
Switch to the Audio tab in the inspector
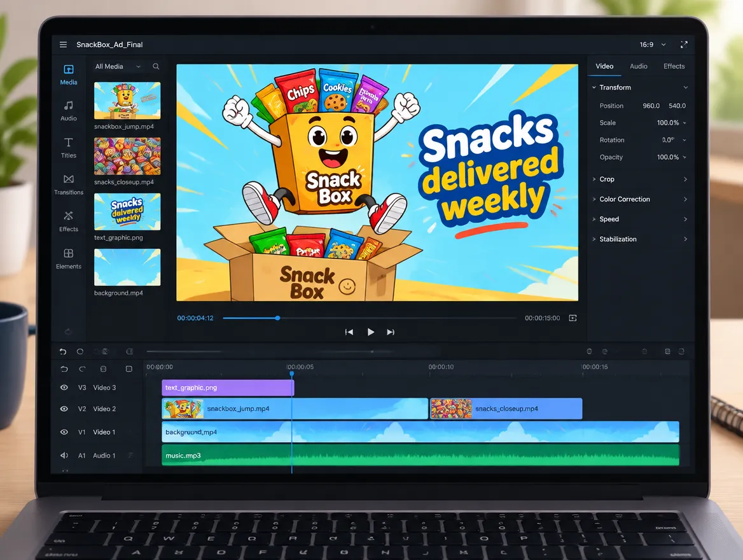click(638, 66)
